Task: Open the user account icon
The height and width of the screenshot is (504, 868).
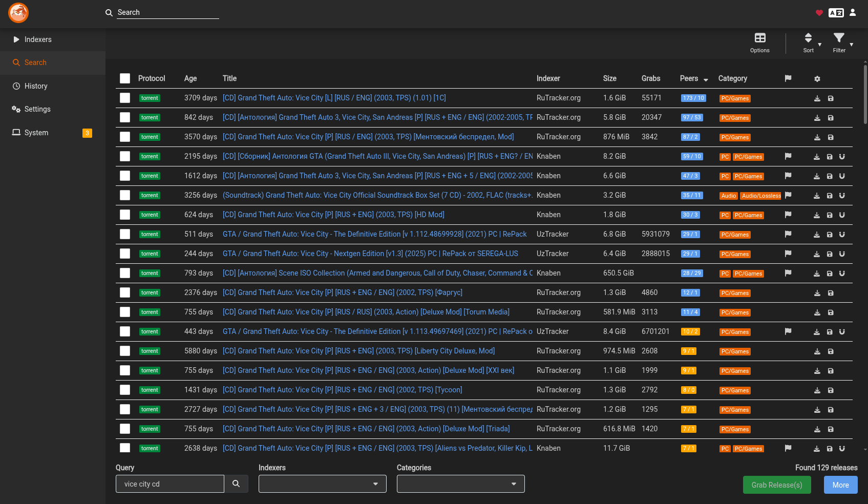Action: (853, 13)
